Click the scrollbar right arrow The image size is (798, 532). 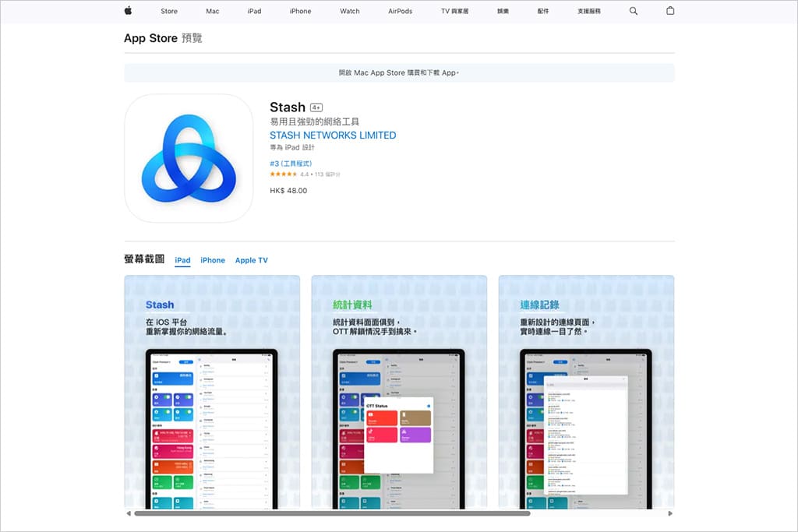pos(670,513)
